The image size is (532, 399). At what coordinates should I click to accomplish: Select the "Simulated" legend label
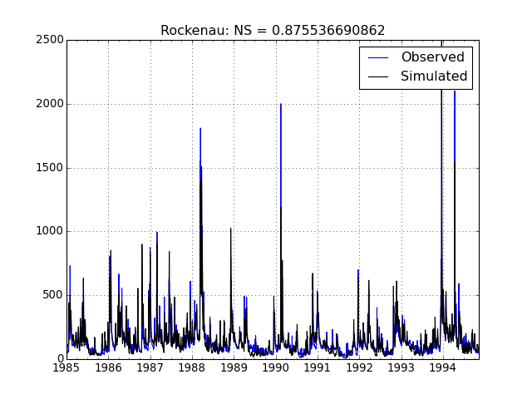pyautogui.click(x=434, y=76)
